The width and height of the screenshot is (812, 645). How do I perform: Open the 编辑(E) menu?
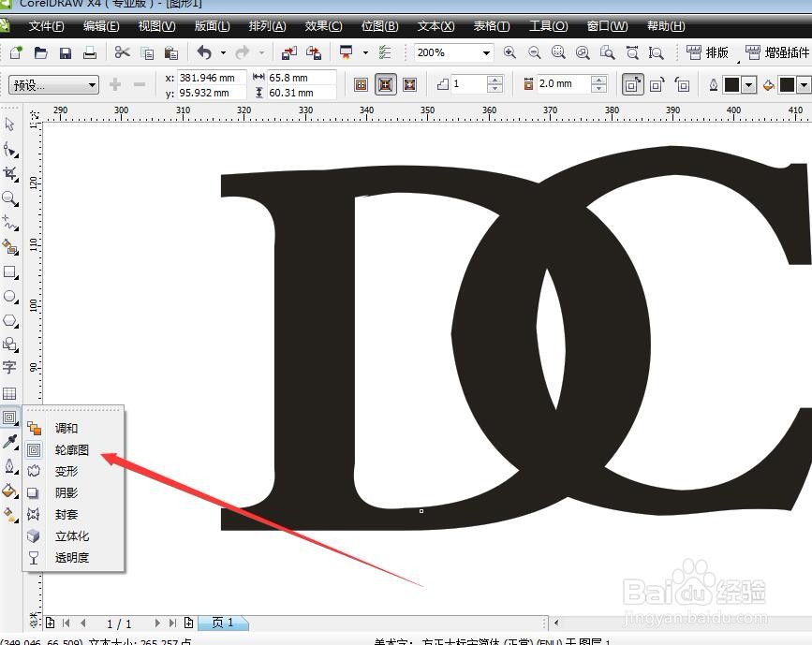point(101,26)
